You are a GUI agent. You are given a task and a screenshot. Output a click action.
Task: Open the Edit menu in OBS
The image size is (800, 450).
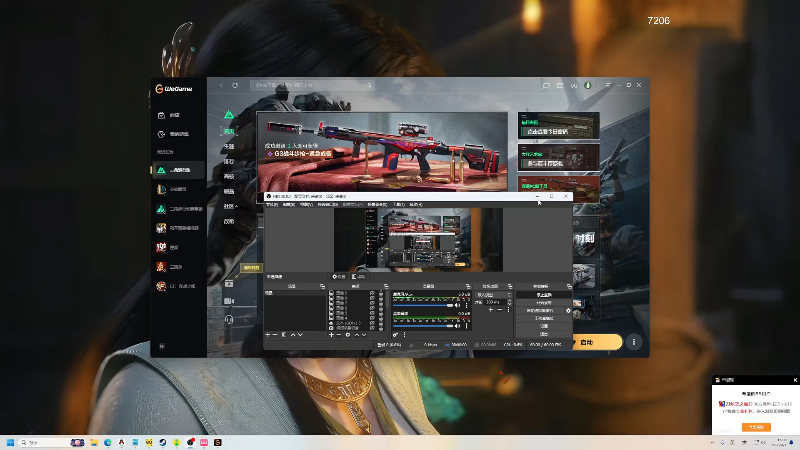click(x=289, y=205)
